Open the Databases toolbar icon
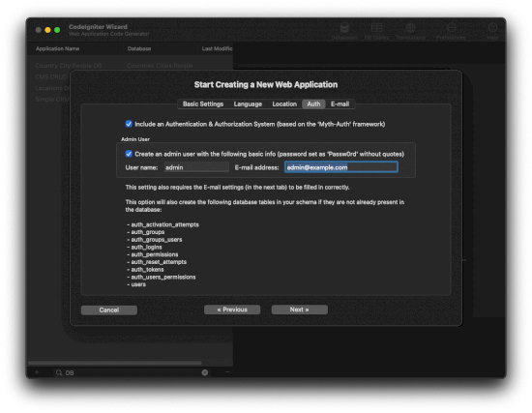 click(344, 31)
